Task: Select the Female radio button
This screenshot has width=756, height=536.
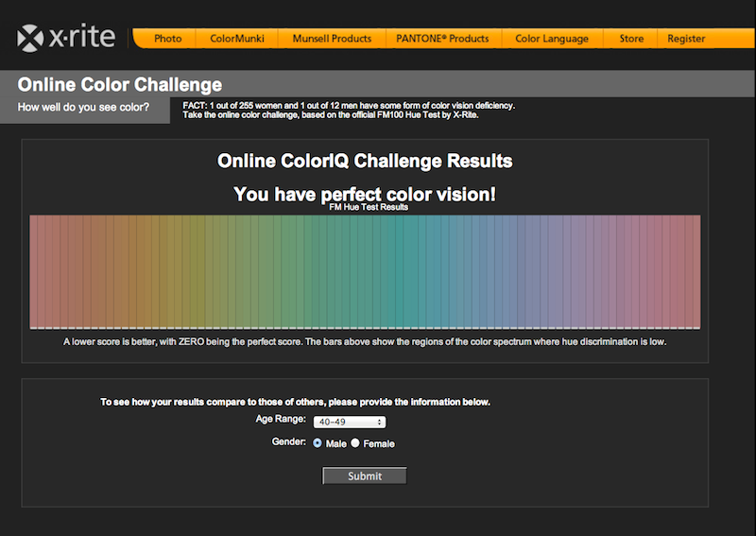Action: tap(355, 443)
